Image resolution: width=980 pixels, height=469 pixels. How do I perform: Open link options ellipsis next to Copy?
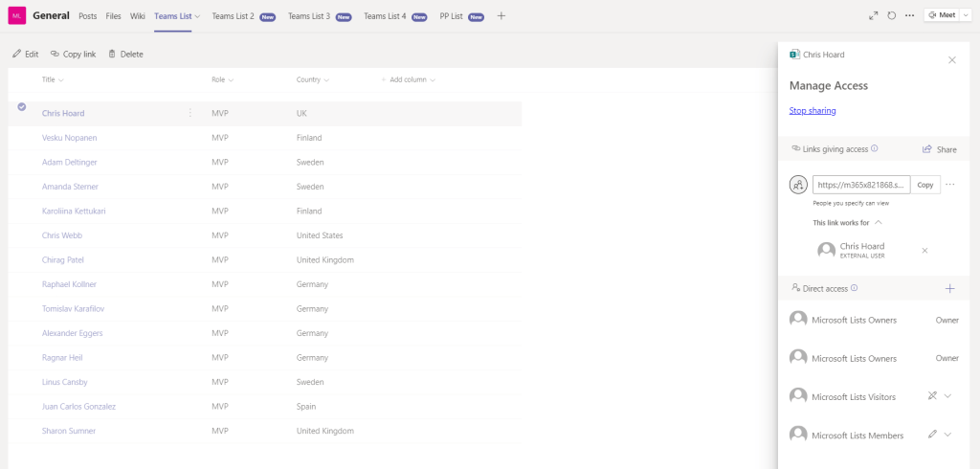click(950, 185)
